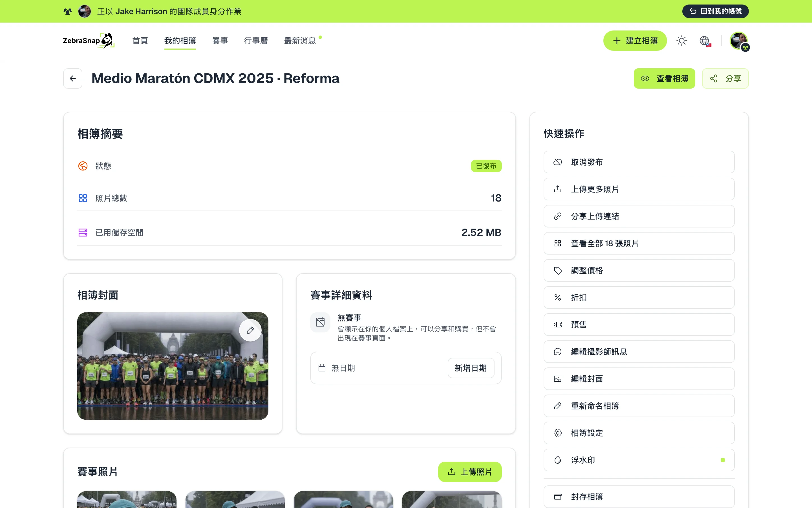
Task: Open 查看全部 18 張照片
Action: [x=639, y=243]
